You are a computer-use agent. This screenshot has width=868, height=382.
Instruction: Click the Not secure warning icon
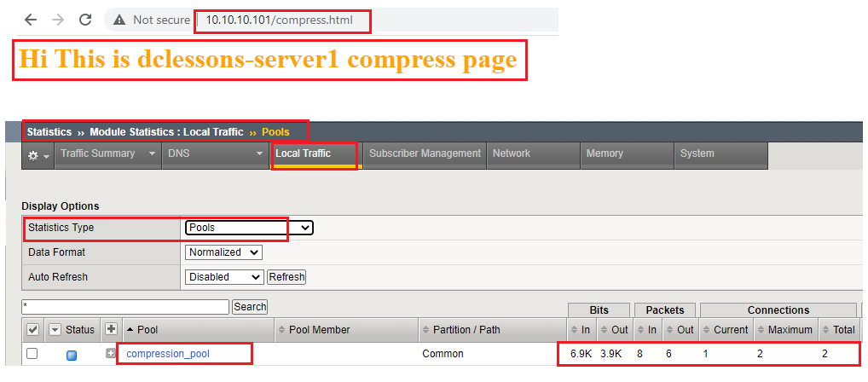[x=119, y=20]
